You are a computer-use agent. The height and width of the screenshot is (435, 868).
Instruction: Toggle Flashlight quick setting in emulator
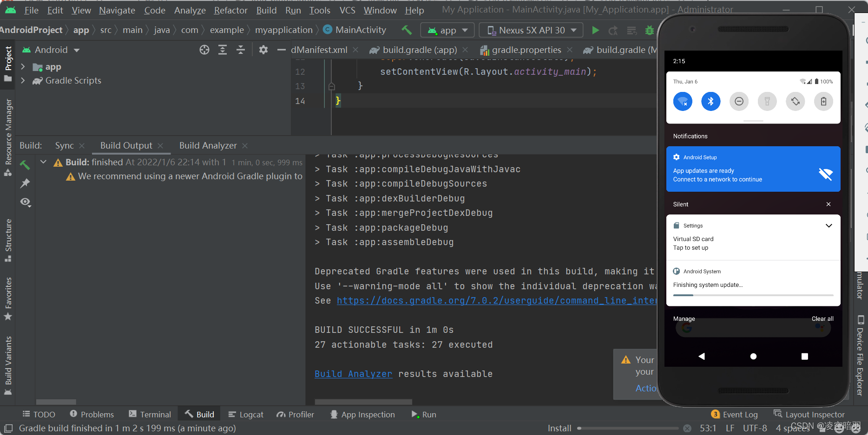click(767, 101)
